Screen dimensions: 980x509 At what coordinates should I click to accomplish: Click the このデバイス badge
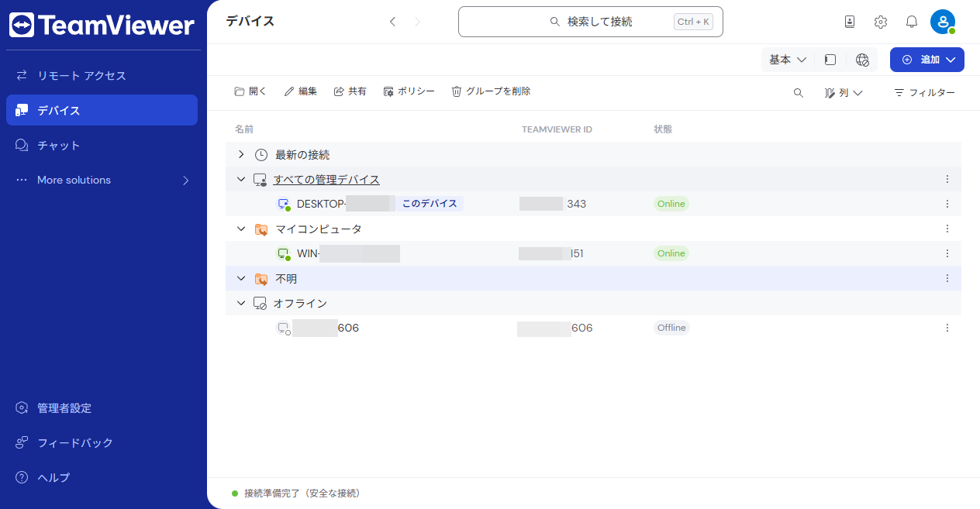[x=430, y=204]
